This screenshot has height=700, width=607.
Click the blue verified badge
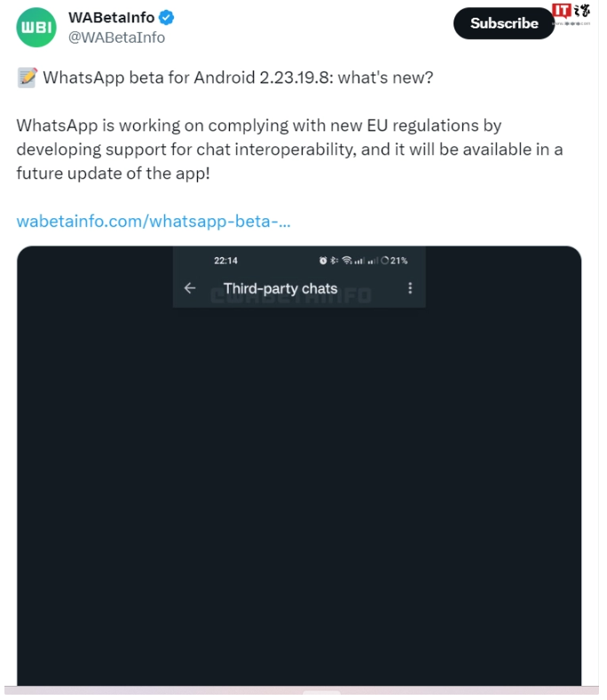167,18
